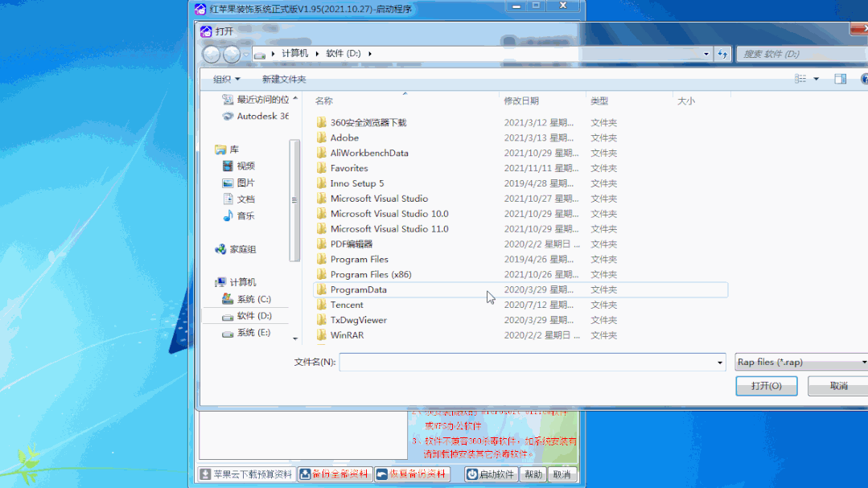This screenshot has height=488, width=868.
Task: Open the 组织 menu
Action: point(226,79)
